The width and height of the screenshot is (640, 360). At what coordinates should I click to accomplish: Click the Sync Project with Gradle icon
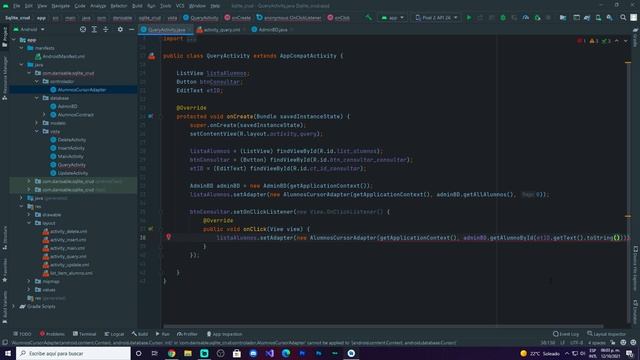[587, 18]
